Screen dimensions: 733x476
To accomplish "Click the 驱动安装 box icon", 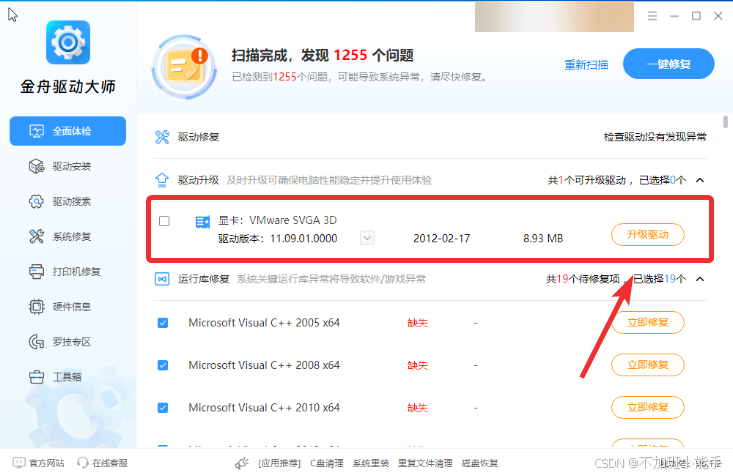I will click(x=36, y=166).
